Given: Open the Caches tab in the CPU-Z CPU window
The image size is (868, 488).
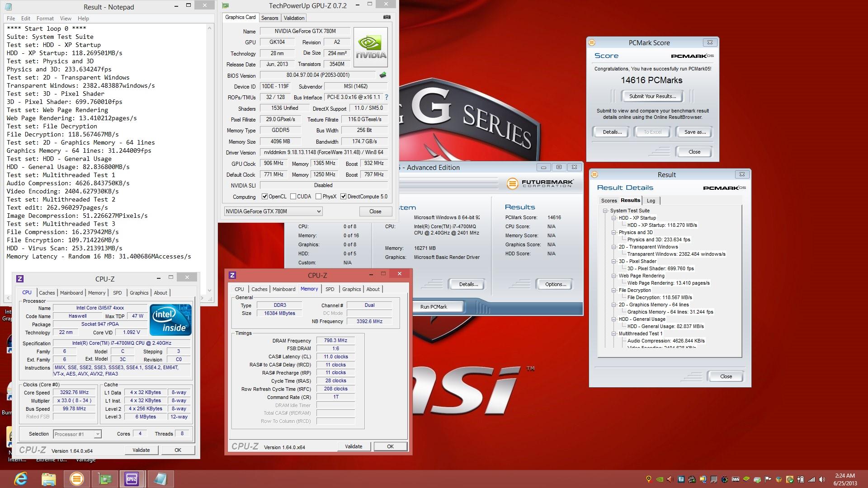Looking at the screenshot, I should 47,293.
